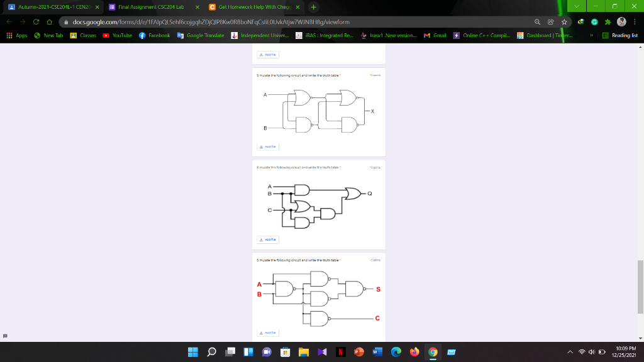Click Add file under the S and C circuit
The width and height of the screenshot is (644, 362).
click(x=268, y=333)
